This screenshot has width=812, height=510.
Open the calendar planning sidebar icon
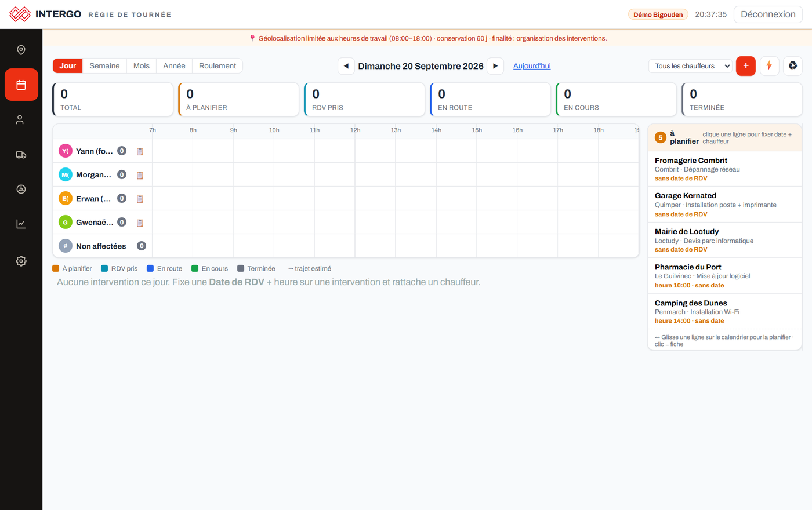(21, 85)
